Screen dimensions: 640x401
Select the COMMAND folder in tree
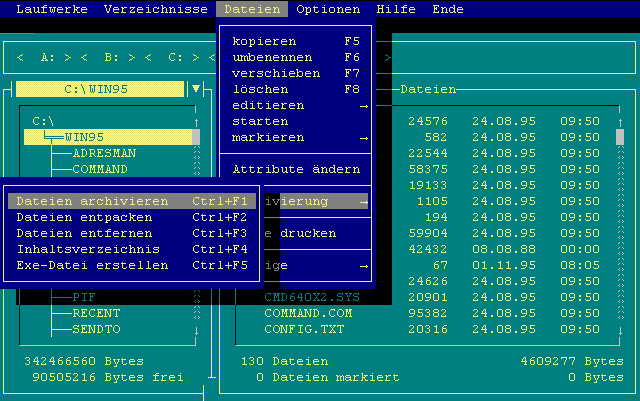pyautogui.click(x=100, y=169)
